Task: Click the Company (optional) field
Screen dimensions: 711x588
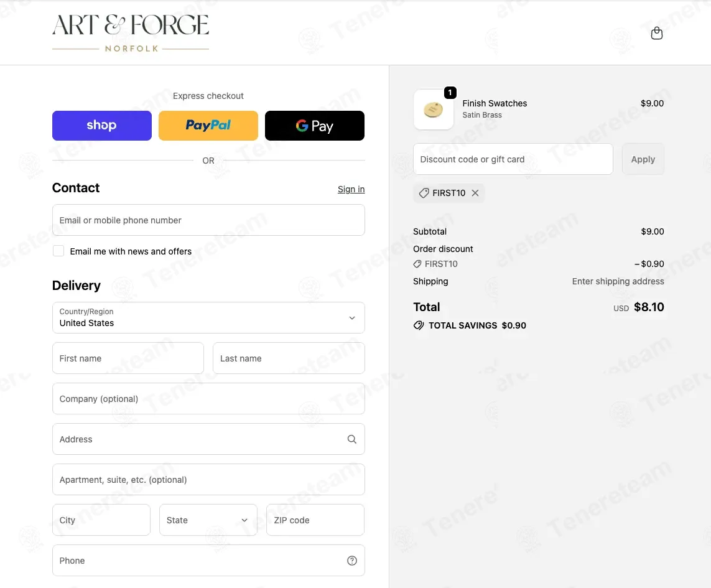Action: tap(208, 399)
